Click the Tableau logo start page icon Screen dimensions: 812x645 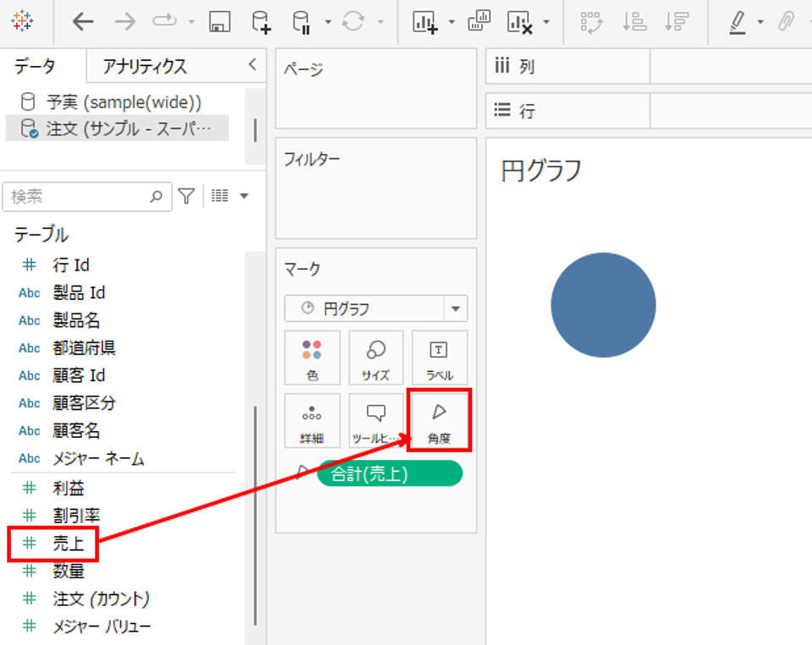tap(22, 21)
